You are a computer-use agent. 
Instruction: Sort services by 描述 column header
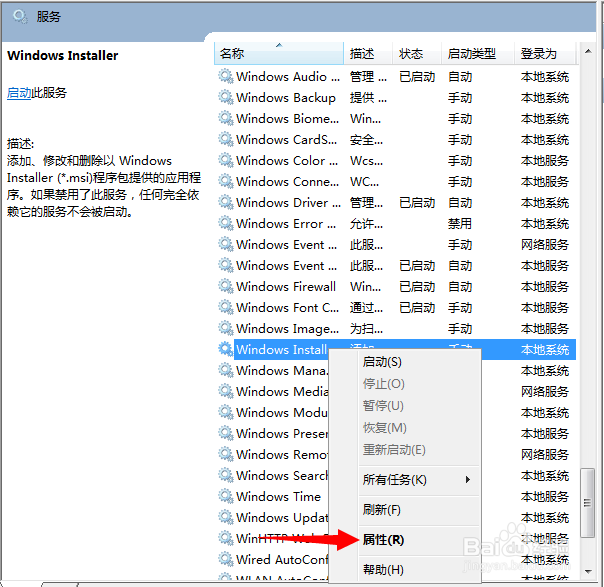tap(368, 53)
